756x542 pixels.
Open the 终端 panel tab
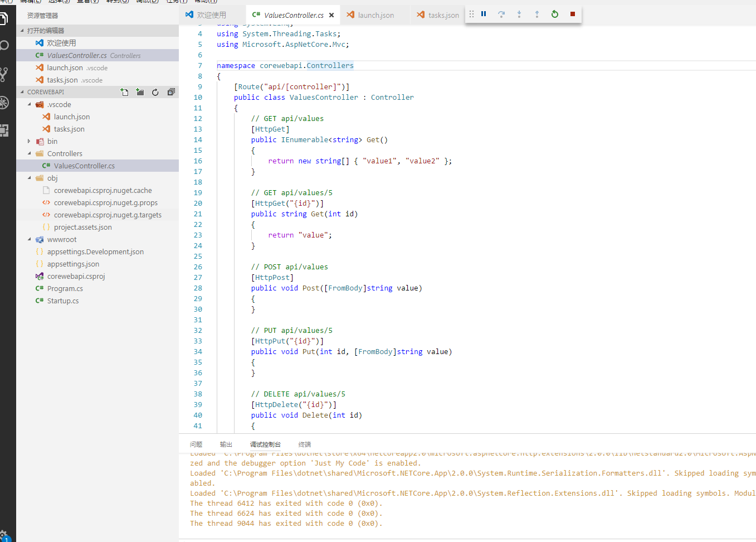(305, 444)
